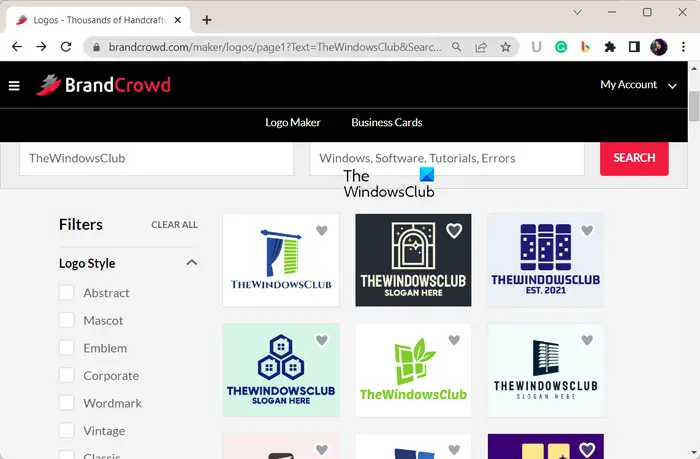Share this page via address bar icon
The height and width of the screenshot is (459, 700).
481,47
